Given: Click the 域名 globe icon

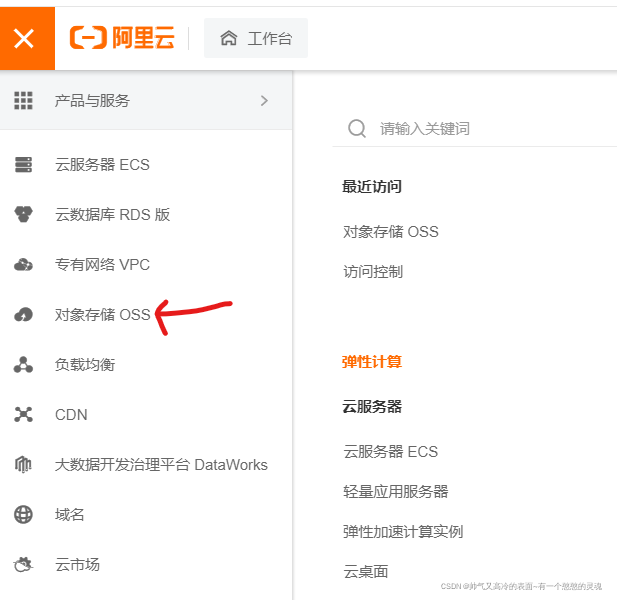Looking at the screenshot, I should pyautogui.click(x=23, y=514).
